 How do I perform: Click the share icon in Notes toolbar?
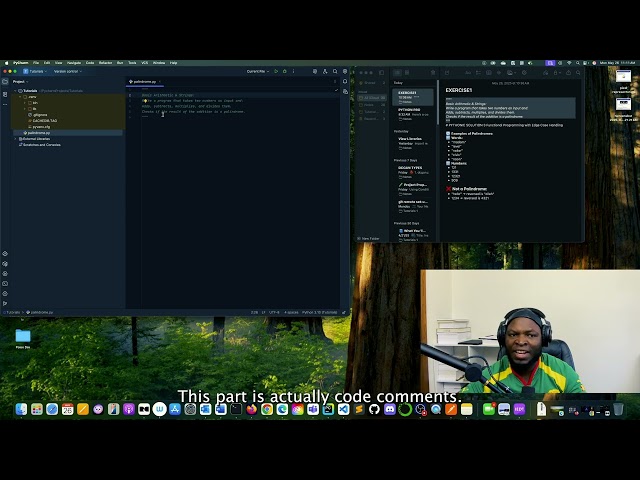[568, 73]
